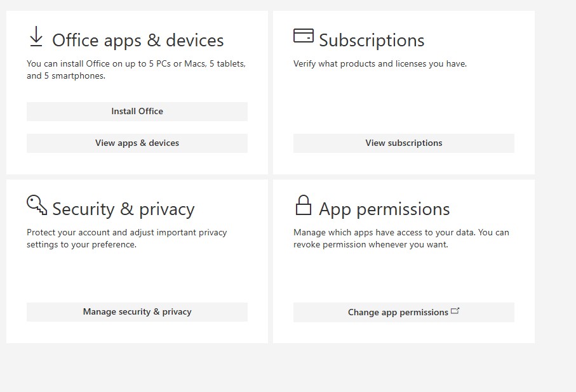The height and width of the screenshot is (392, 576).
Task: Click the key icon beside Security & privacy
Action: (37, 204)
